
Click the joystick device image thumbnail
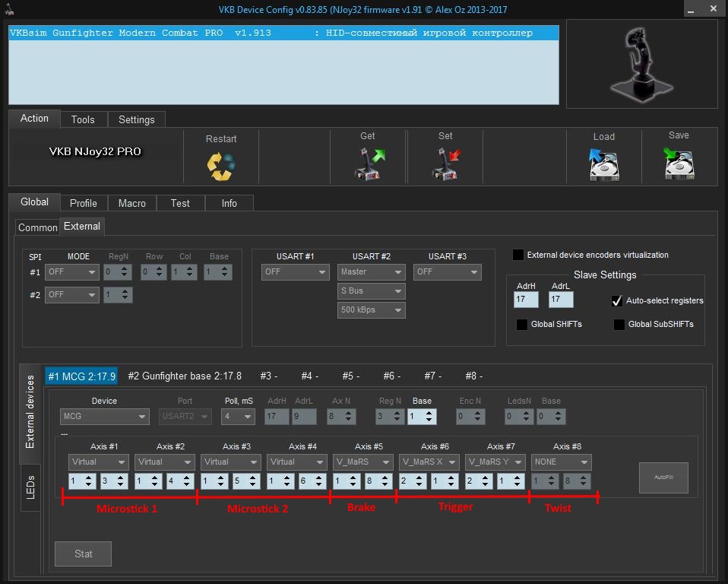(641, 65)
